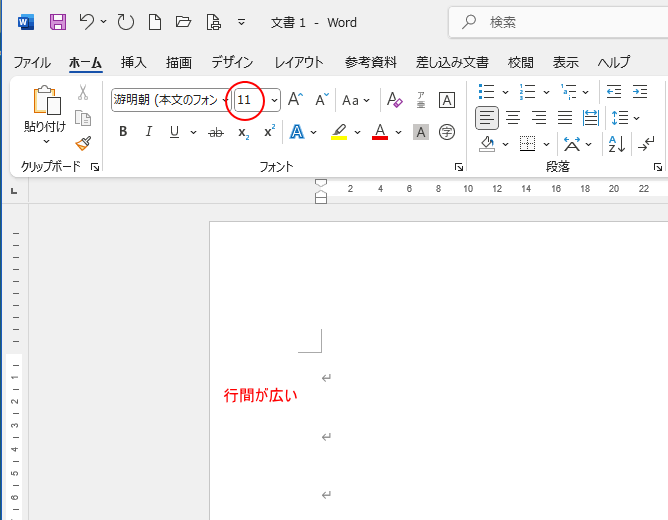Click the Open folder icon
This screenshot has width=668, height=520.
point(183,22)
